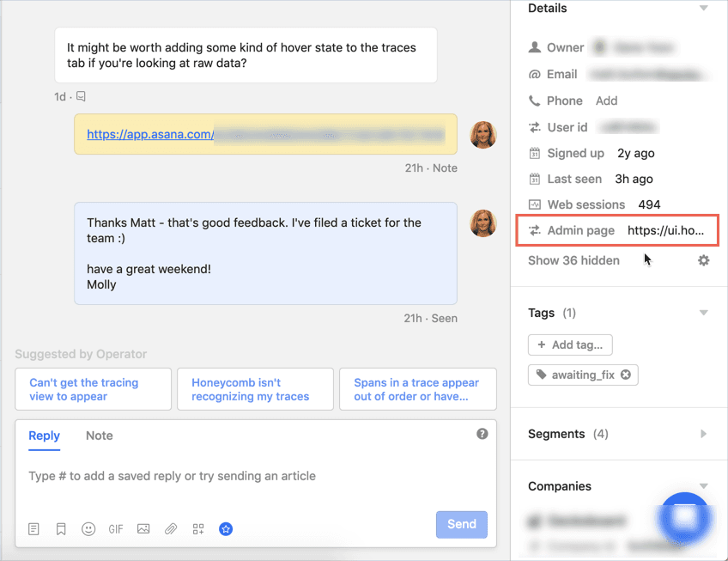Click into the reply message text field
Image resolution: width=728 pixels, height=561 pixels.
click(x=256, y=476)
